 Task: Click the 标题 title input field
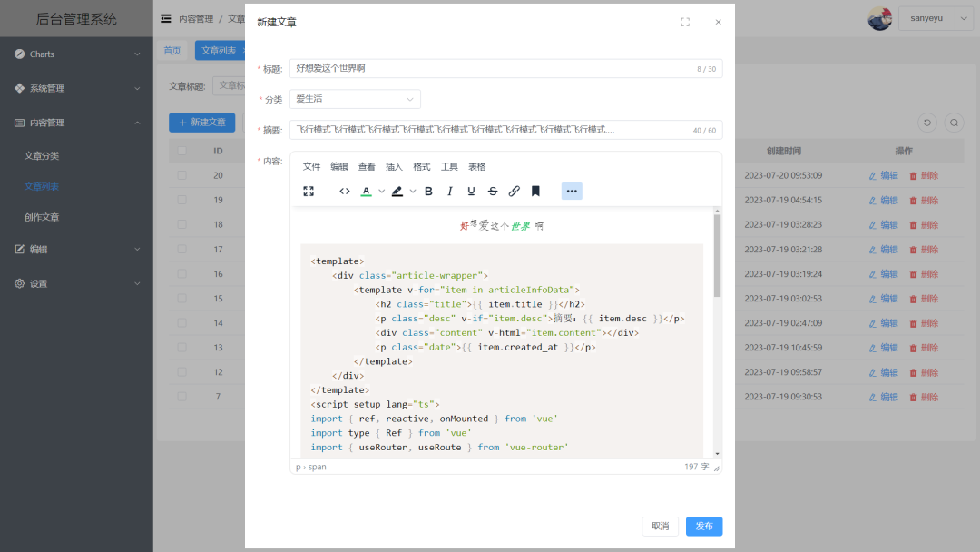coord(490,68)
